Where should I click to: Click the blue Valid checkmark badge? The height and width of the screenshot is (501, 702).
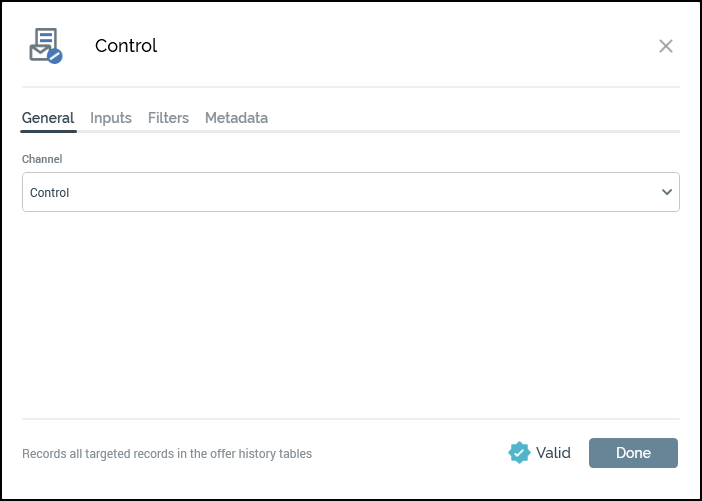519,453
